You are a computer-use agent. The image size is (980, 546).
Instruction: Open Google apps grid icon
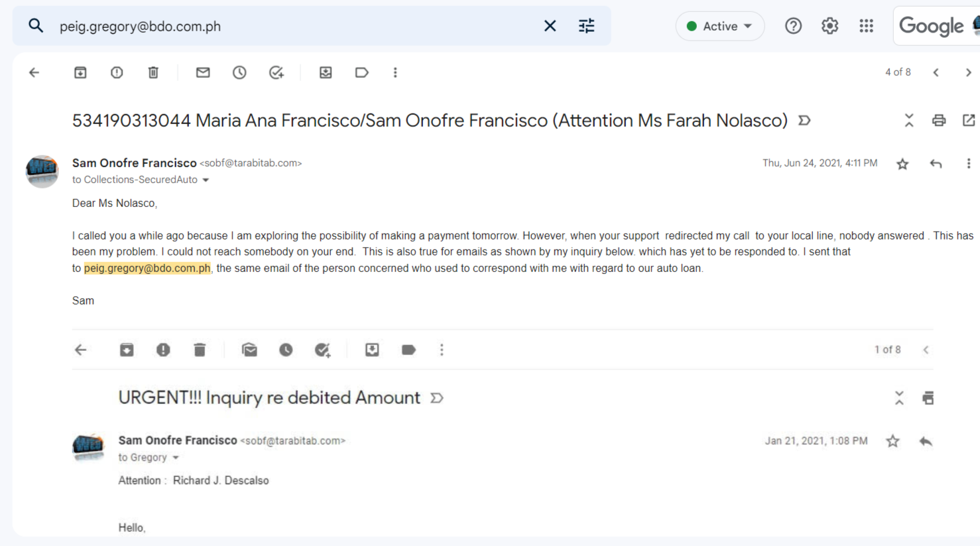click(x=866, y=26)
